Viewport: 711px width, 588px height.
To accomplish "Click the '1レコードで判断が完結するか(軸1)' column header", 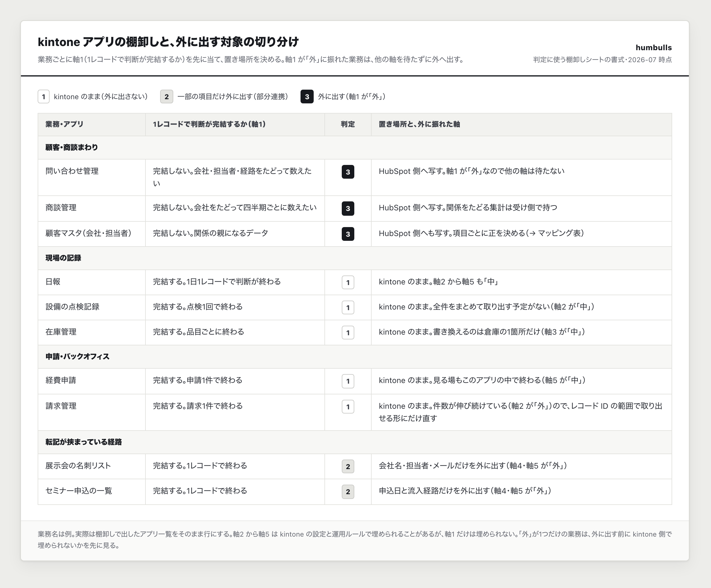I will coord(235,124).
